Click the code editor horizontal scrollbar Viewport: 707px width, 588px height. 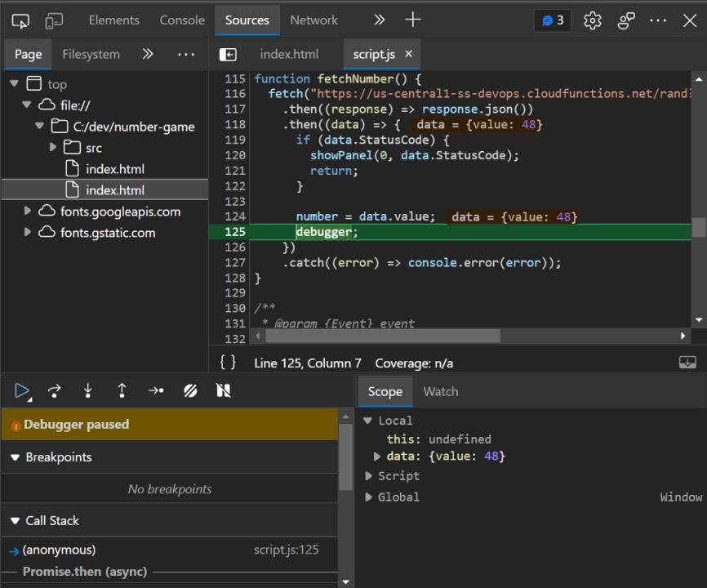(x=382, y=336)
